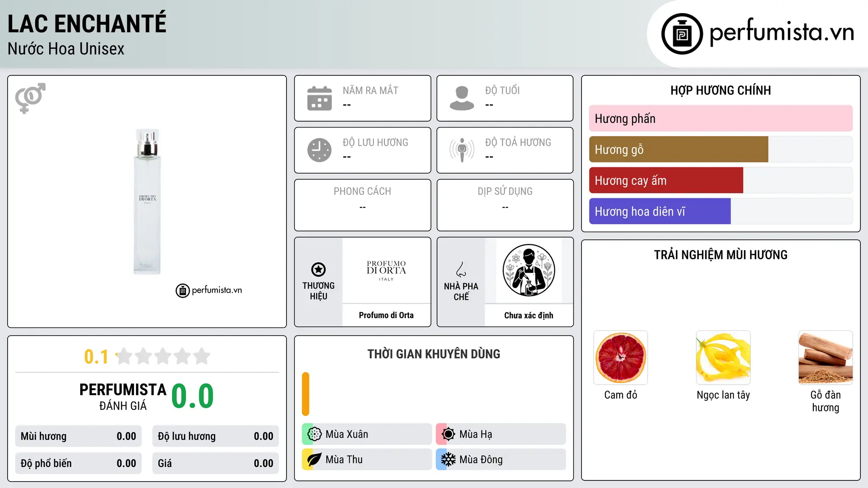Click the red Hương cay ấm accord bar

click(666, 180)
